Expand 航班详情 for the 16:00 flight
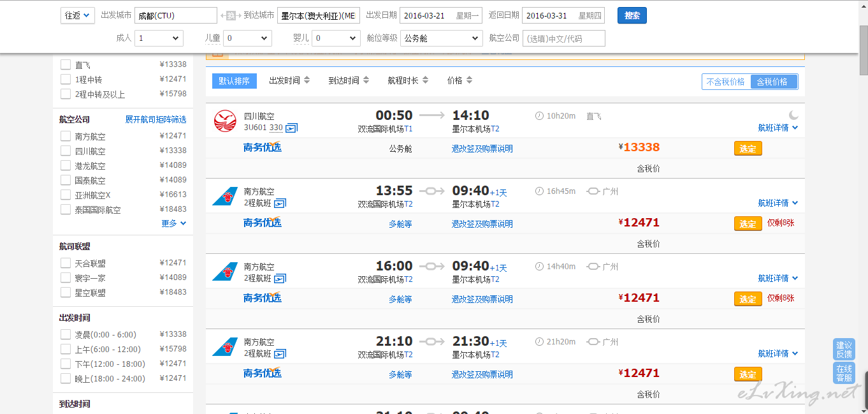868x414 pixels. coord(778,278)
